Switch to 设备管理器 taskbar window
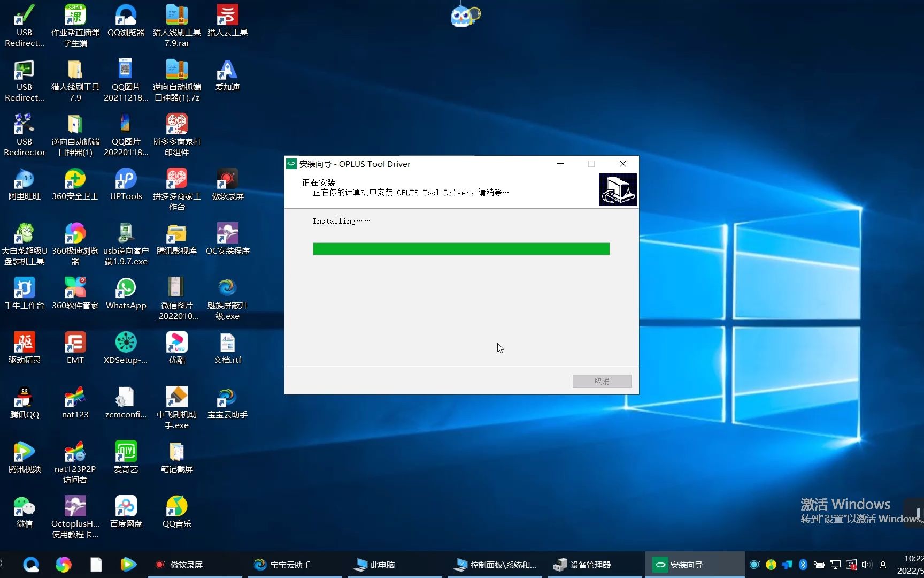This screenshot has width=924, height=578. click(595, 565)
